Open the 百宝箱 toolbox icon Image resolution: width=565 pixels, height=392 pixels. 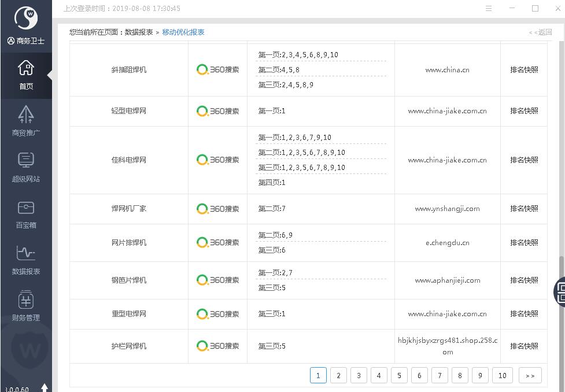(x=26, y=213)
